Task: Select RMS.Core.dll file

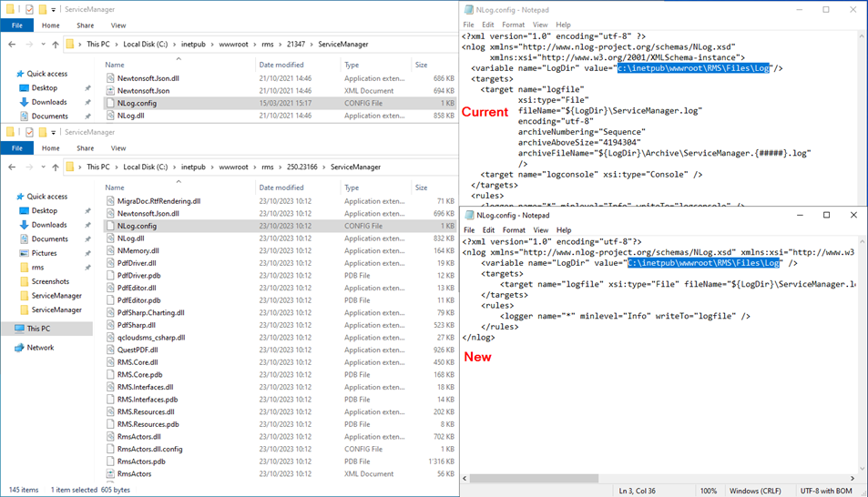Action: (x=280, y=362)
